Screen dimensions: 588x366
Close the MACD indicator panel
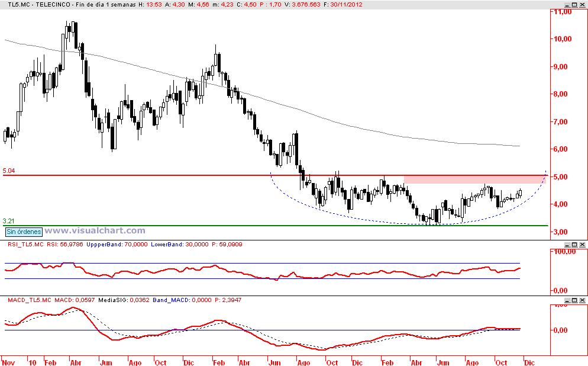582,300
